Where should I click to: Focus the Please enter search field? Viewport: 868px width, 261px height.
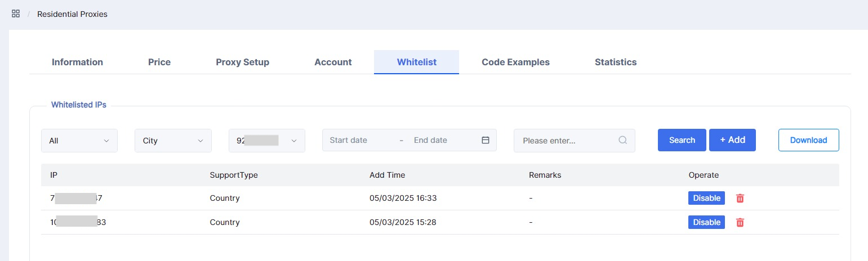click(x=566, y=141)
